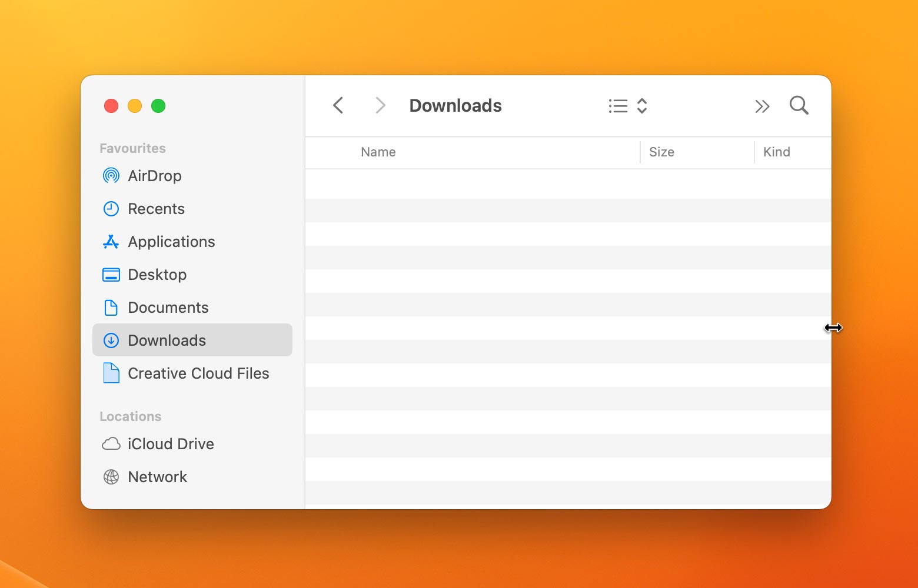Click the Network globe icon

point(111,477)
